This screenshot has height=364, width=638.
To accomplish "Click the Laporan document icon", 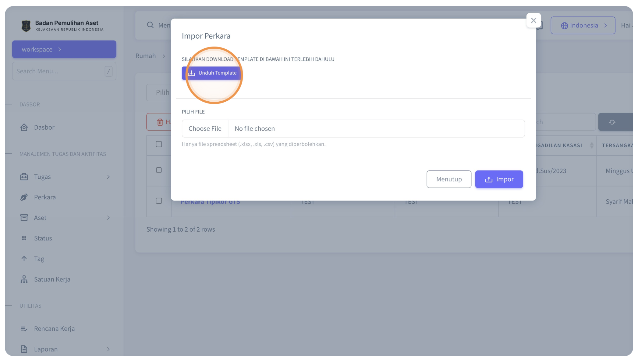I will click(x=24, y=349).
